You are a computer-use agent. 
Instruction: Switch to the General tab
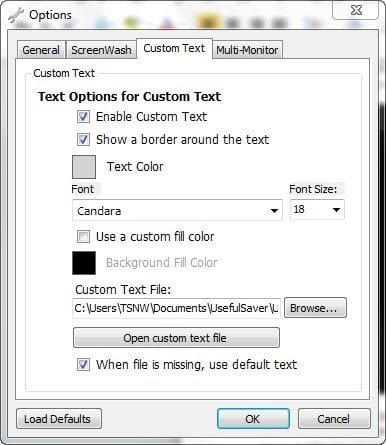click(41, 50)
